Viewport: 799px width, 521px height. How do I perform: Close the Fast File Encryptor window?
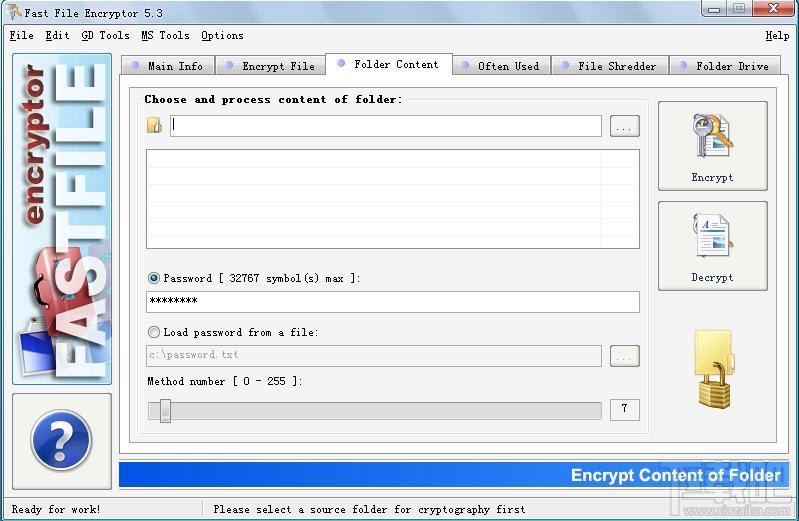(773, 9)
